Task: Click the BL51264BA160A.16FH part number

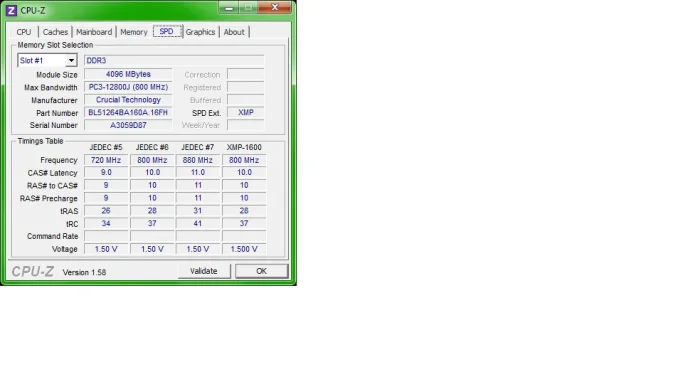Action: coord(128,112)
